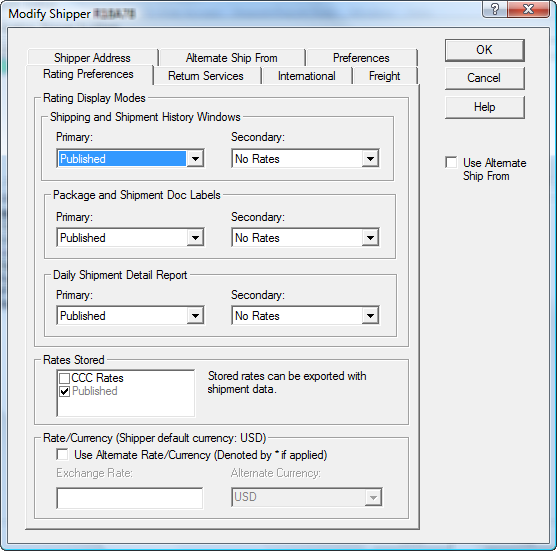Switch to the Return Services tab
Image resolution: width=557 pixels, height=551 pixels.
tap(206, 76)
